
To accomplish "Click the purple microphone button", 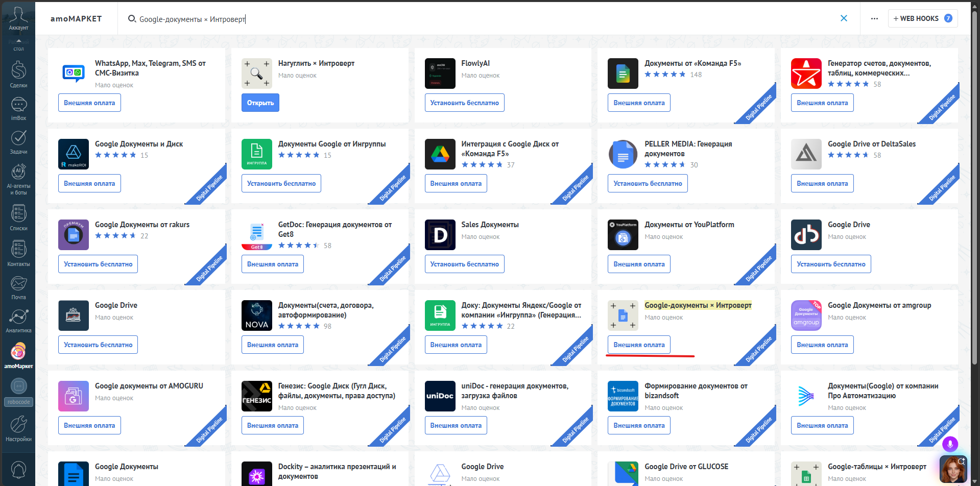I will coord(950,444).
